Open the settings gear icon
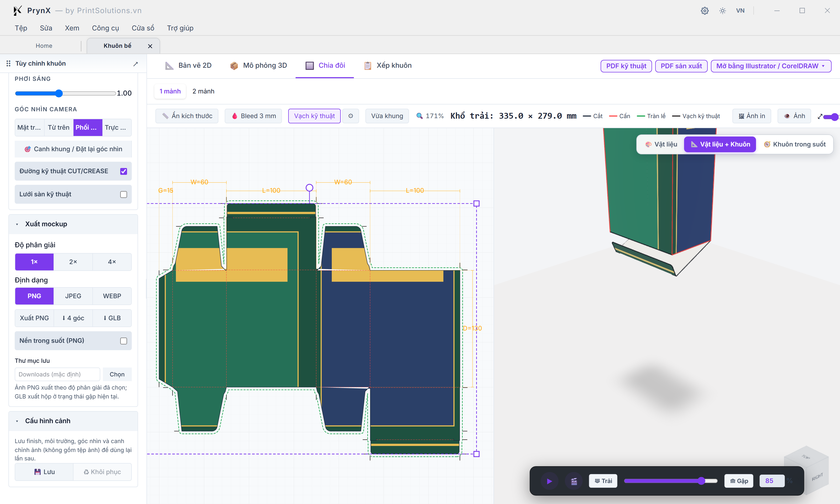Image resolution: width=840 pixels, height=504 pixels. (x=705, y=10)
